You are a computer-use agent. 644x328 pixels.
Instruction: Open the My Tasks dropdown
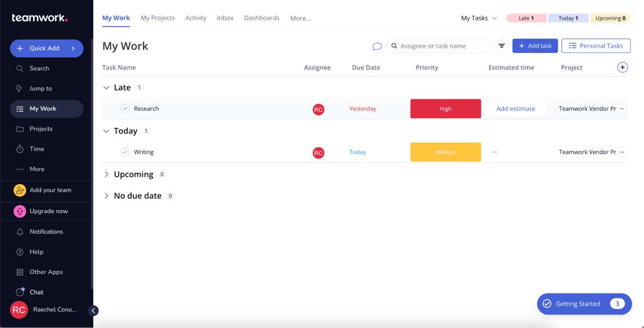478,18
